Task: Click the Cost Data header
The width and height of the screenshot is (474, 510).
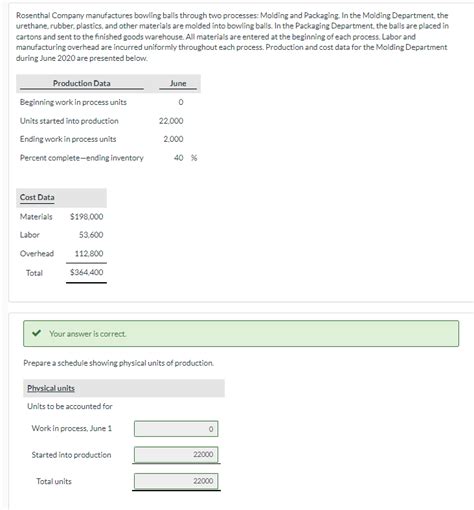Action: tap(37, 197)
